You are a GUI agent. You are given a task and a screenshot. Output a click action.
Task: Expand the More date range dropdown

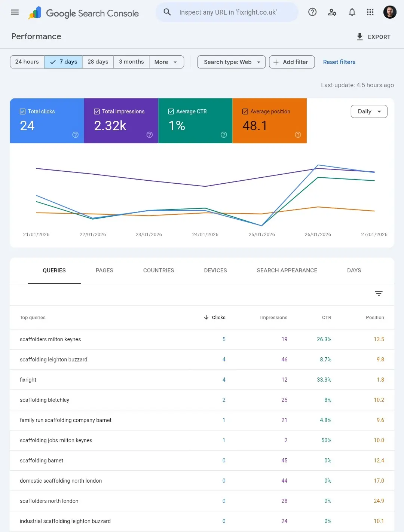(x=166, y=62)
